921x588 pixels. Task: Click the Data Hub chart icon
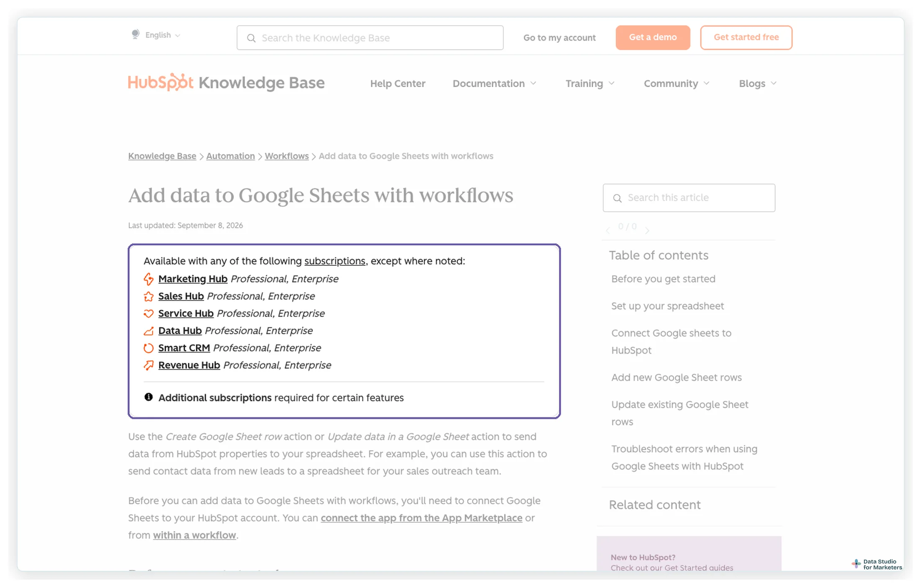(149, 331)
